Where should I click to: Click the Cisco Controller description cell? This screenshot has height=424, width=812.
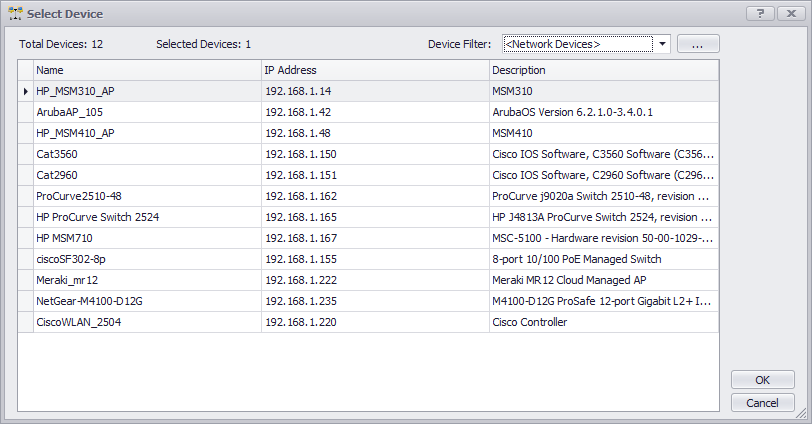pos(604,322)
